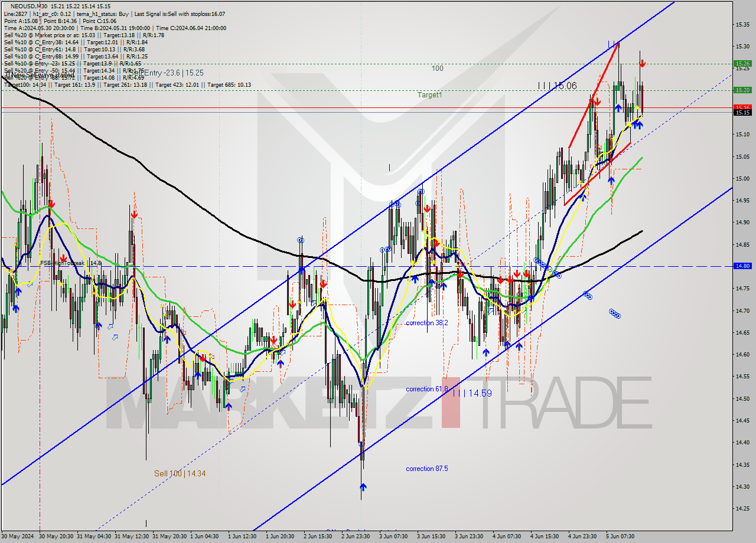Select the 14.25 price axis label
756x543 pixels.
point(742,508)
